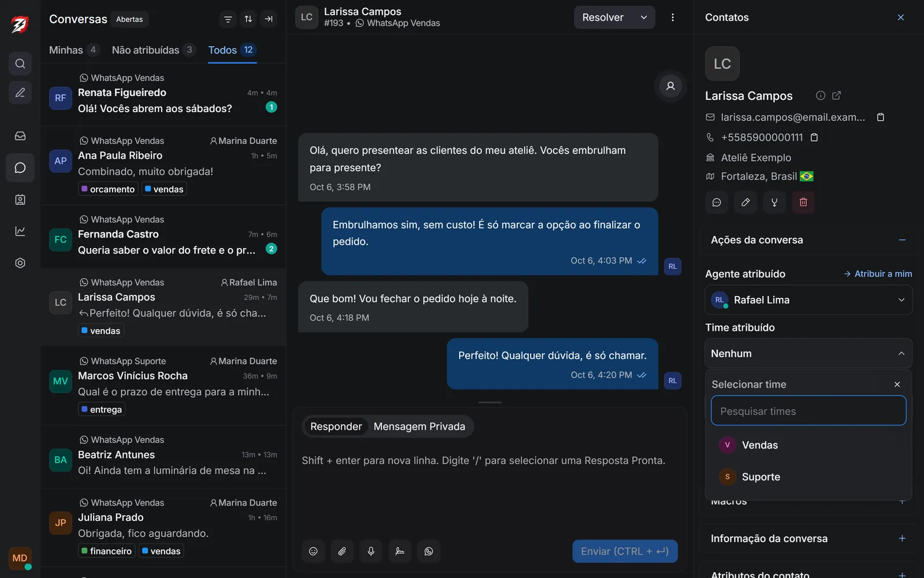The image size is (924, 578).
Task: Open WhatsApp templates icon in the composer
Action: 429,551
